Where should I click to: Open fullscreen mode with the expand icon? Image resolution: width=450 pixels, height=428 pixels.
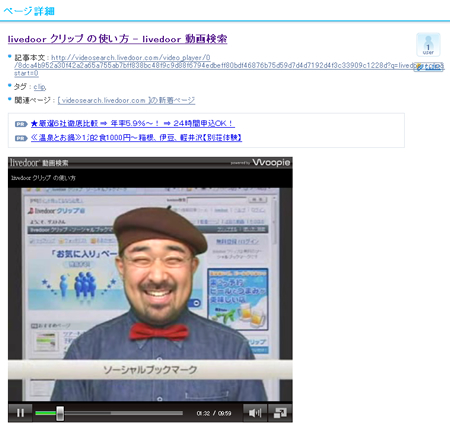(x=280, y=413)
